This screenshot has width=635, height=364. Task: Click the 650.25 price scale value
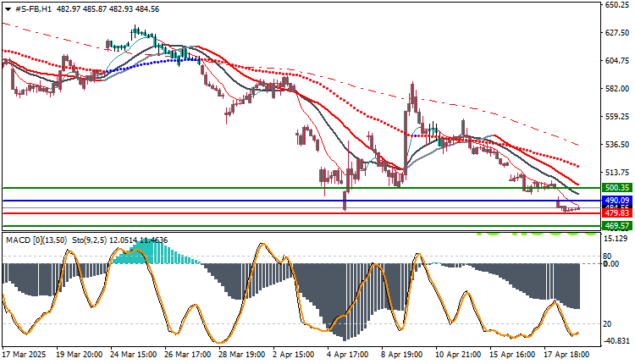point(617,5)
